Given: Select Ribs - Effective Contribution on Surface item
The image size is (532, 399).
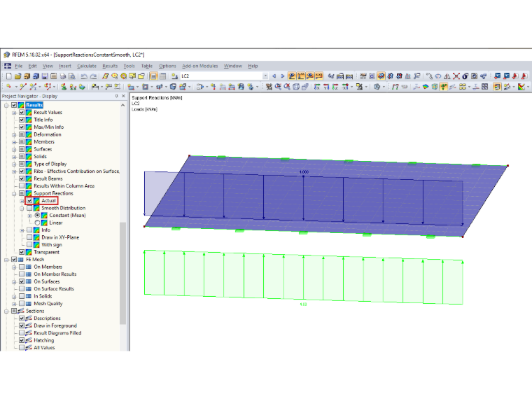Looking at the screenshot, I should click(x=76, y=171).
